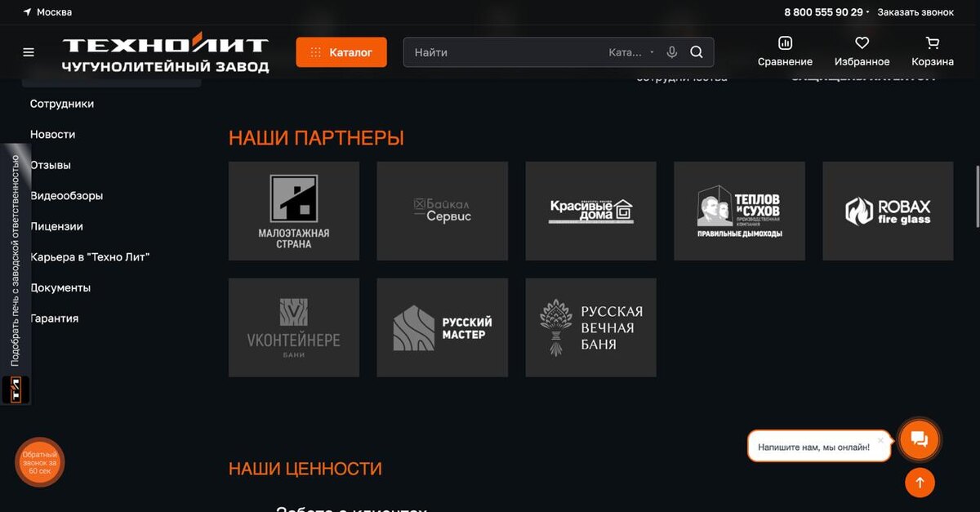
Task: Expand the search category dropdown
Action: pyautogui.click(x=632, y=52)
